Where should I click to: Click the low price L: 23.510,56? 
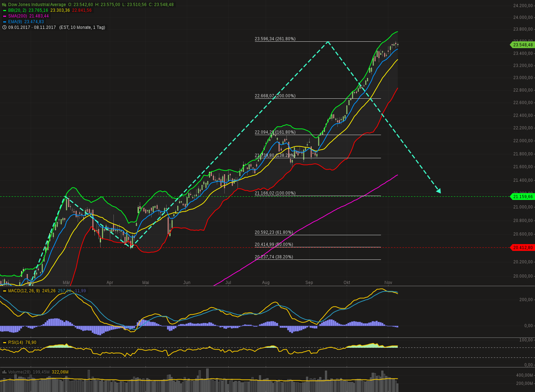pos(134,5)
